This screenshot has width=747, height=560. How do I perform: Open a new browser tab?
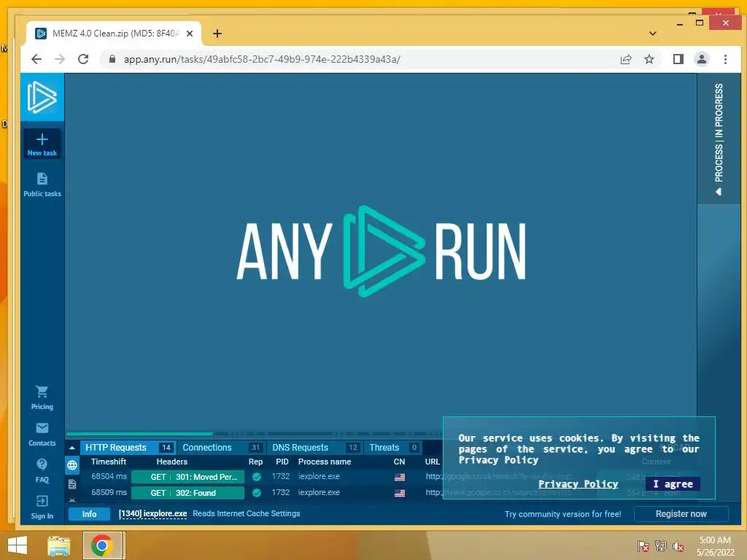click(x=217, y=34)
